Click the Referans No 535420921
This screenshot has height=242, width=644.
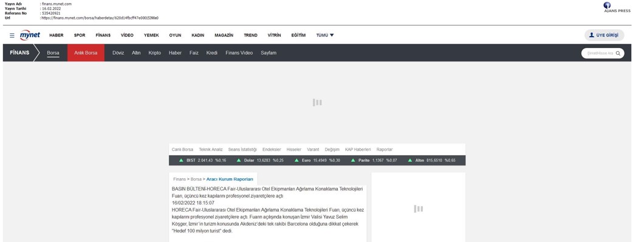(x=51, y=13)
